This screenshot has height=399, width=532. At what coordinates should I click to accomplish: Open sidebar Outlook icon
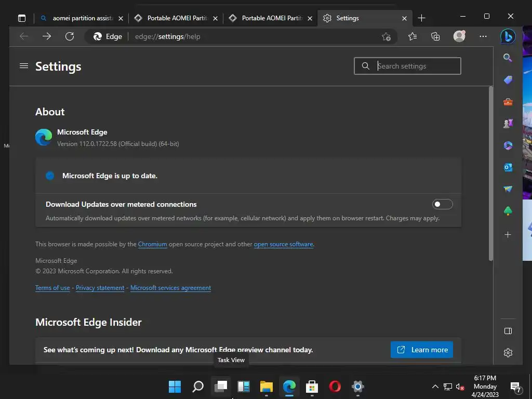pyautogui.click(x=508, y=167)
